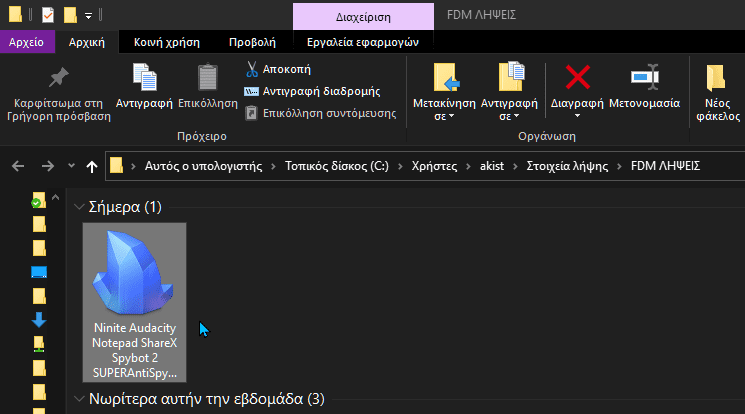Open recent locations dropdown arrow

click(x=71, y=165)
